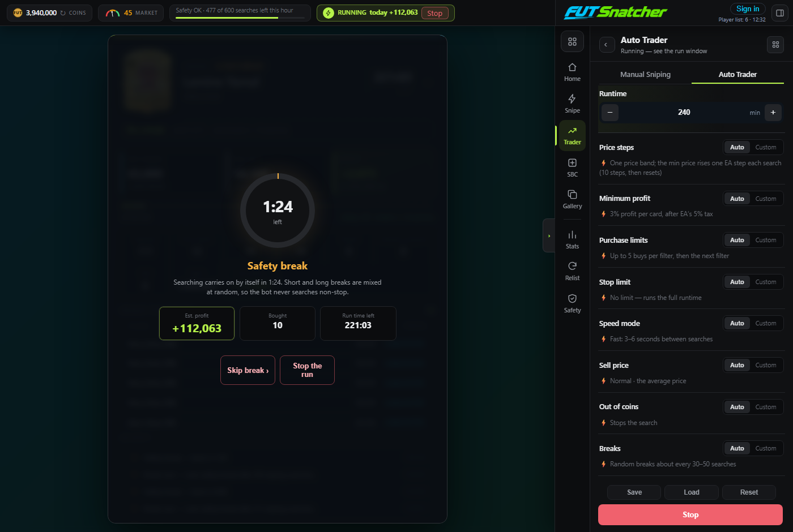793x532 pixels.
Task: Load saved Auto Trader settings
Action: click(x=692, y=492)
